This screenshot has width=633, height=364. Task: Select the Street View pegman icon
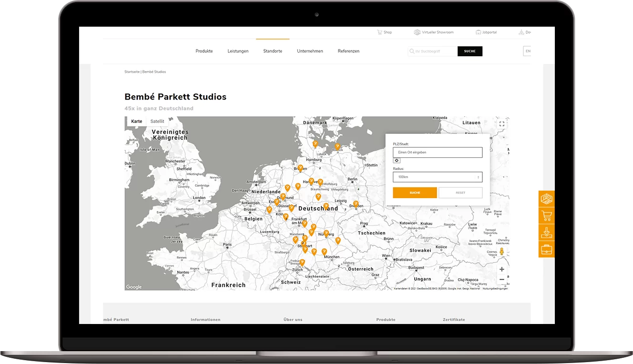tap(501, 252)
